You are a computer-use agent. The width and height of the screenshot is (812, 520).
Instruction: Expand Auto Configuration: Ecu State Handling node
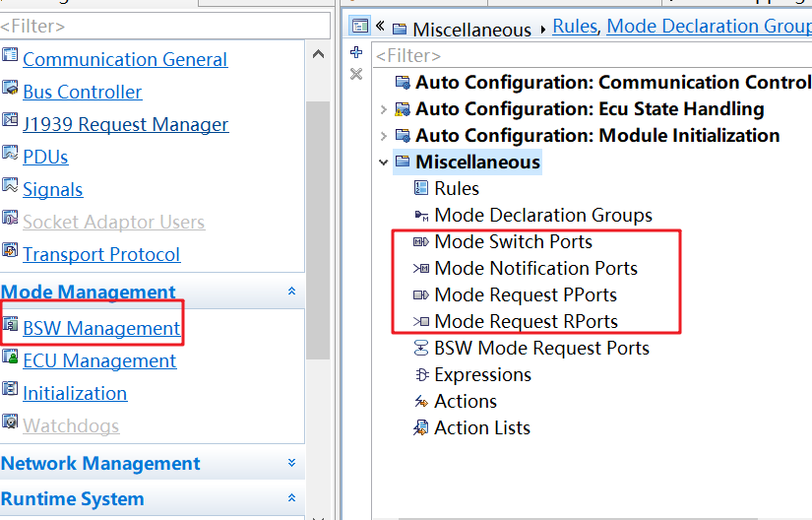pyautogui.click(x=383, y=109)
